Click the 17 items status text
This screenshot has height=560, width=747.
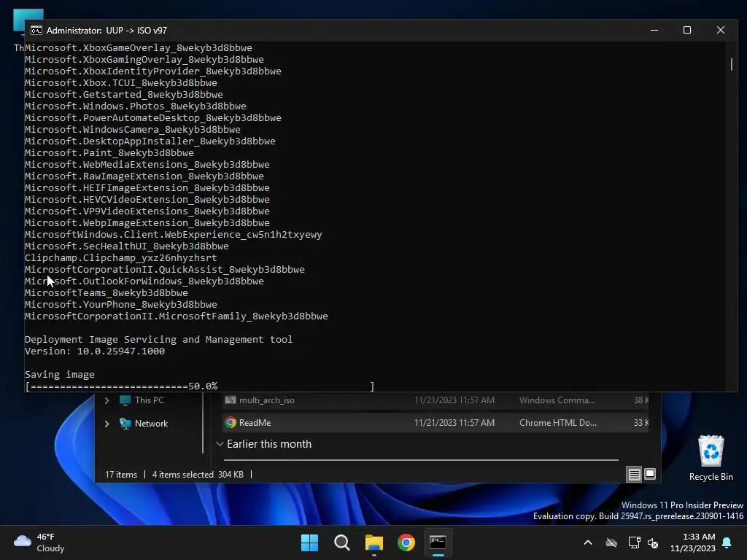(x=121, y=474)
